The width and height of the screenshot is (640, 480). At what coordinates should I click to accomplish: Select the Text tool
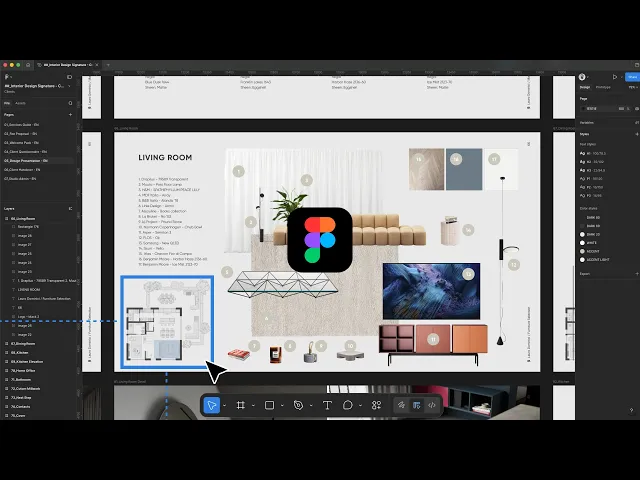pos(327,405)
